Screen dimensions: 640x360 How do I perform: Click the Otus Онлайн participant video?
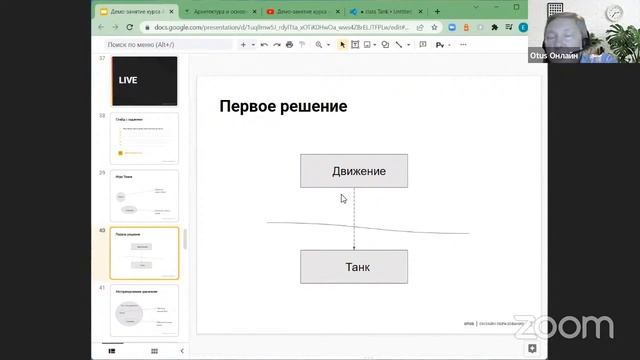(584, 31)
